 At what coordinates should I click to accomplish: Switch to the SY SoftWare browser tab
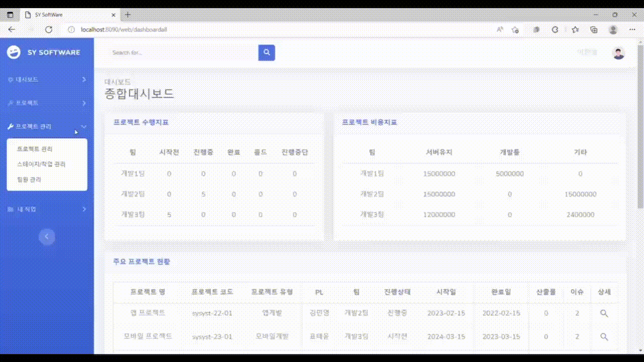70,15
